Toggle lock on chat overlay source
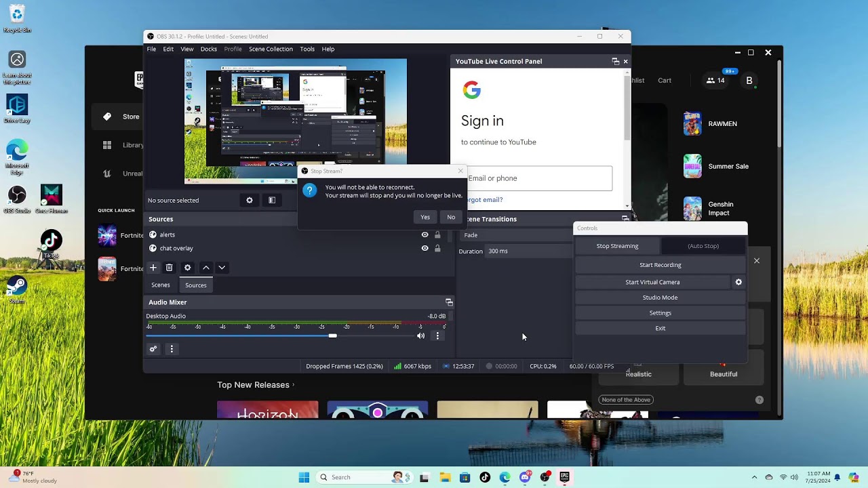The image size is (868, 488). 437,248
